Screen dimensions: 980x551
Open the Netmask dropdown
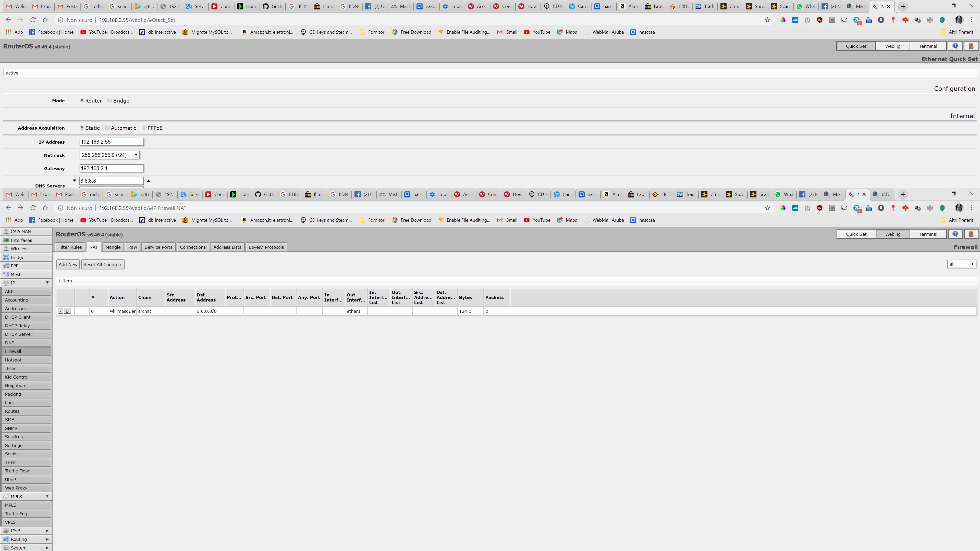[x=109, y=155]
